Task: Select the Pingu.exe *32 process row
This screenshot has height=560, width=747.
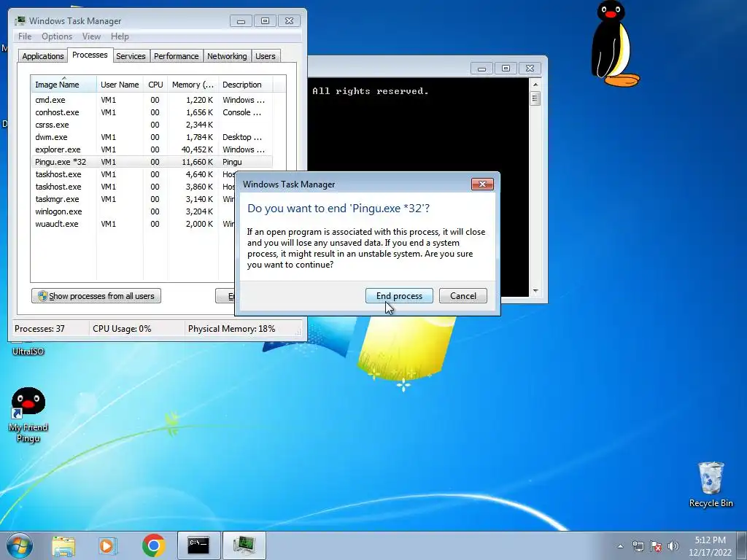Action: pos(152,162)
